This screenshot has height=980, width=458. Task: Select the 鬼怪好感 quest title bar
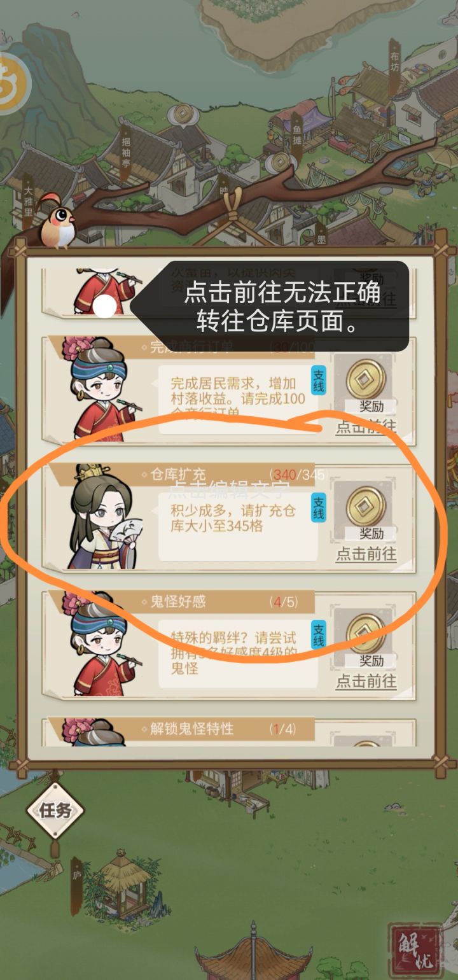(184, 601)
